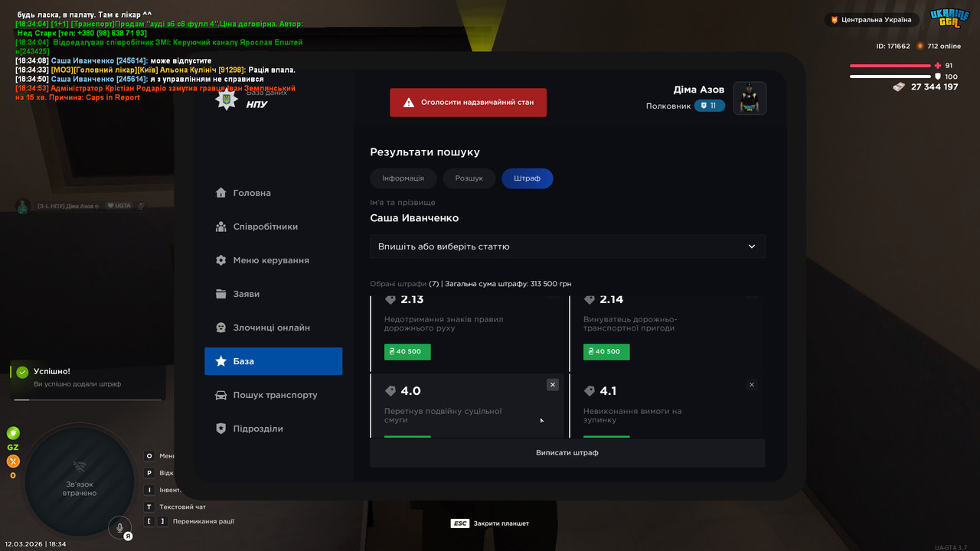Click the star icon beside База
This screenshot has width=980, height=551.
pyautogui.click(x=221, y=361)
